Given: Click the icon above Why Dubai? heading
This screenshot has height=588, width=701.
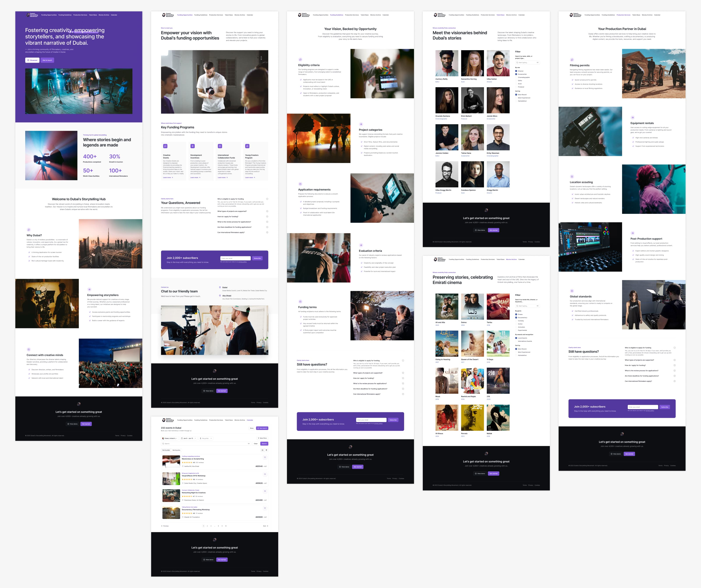Looking at the screenshot, I should (x=29, y=230).
